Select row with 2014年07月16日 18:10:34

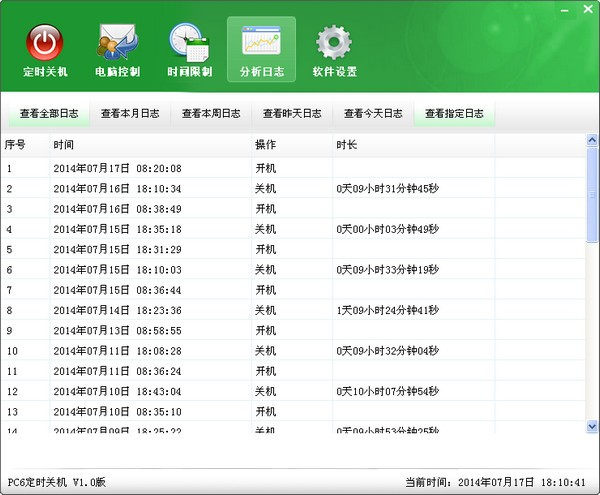tap(293, 189)
